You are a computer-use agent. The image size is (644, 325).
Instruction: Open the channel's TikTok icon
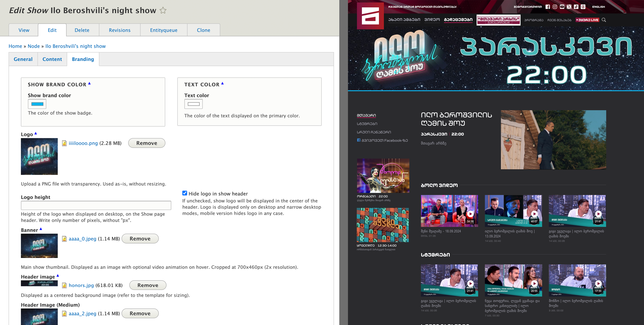(576, 7)
